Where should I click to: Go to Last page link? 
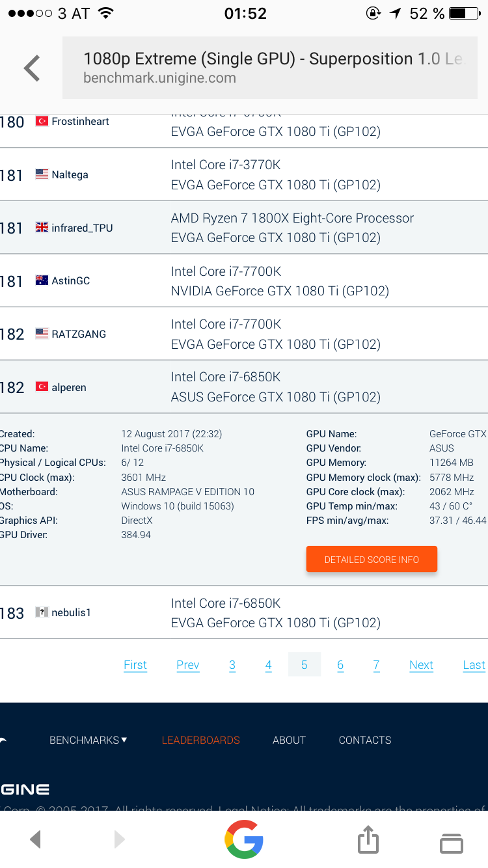tap(474, 664)
